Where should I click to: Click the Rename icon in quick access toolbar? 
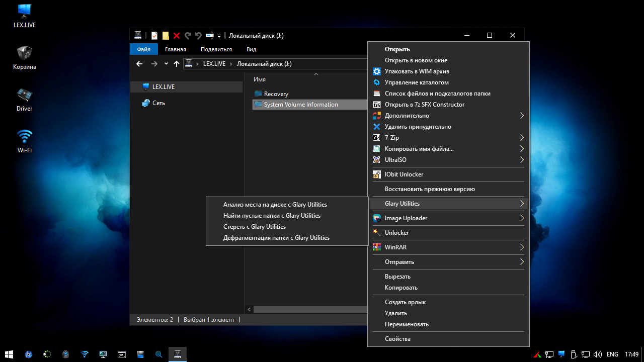click(x=210, y=36)
